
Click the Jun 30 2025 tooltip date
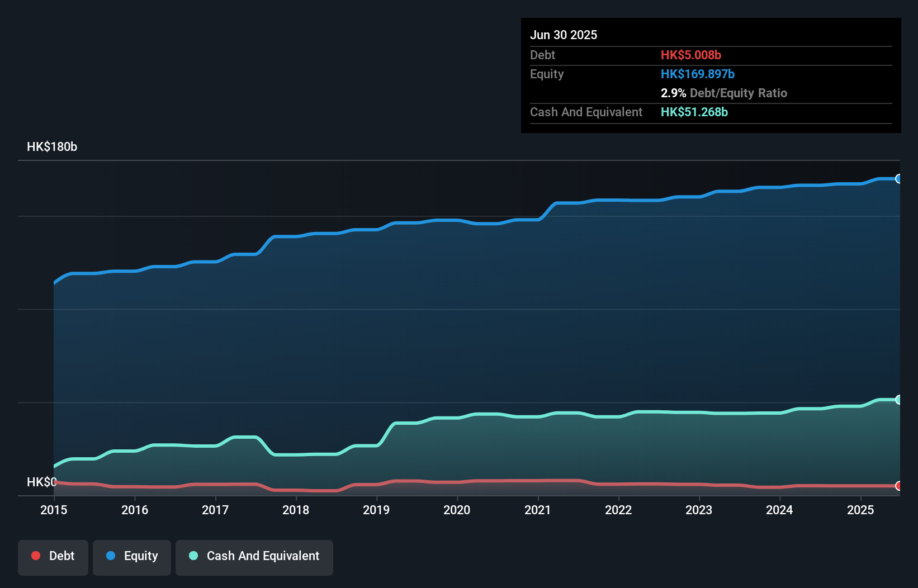(x=564, y=35)
